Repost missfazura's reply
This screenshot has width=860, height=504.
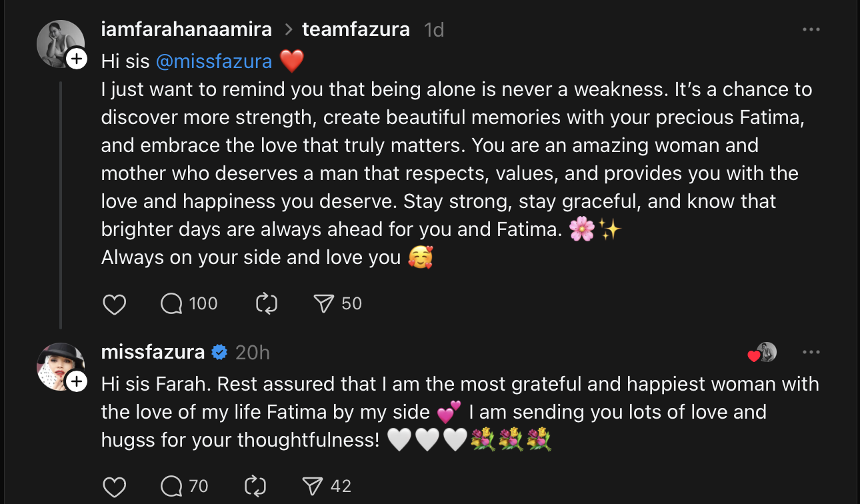pyautogui.click(x=254, y=487)
